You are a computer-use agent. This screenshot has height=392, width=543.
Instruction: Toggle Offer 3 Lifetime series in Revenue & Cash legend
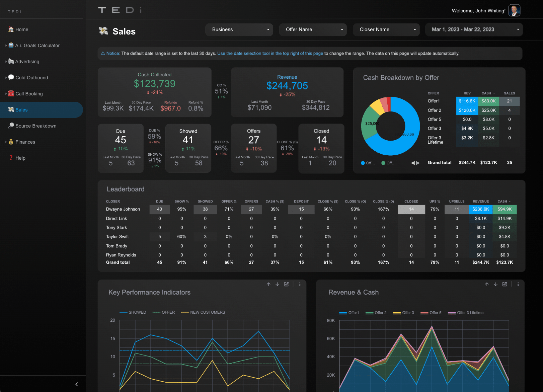(466, 313)
